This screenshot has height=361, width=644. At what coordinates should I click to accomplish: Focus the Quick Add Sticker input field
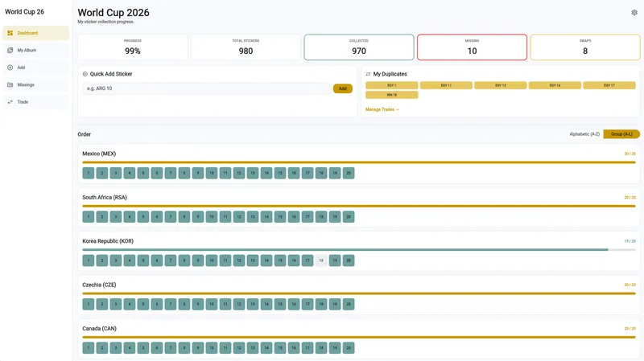(207, 88)
